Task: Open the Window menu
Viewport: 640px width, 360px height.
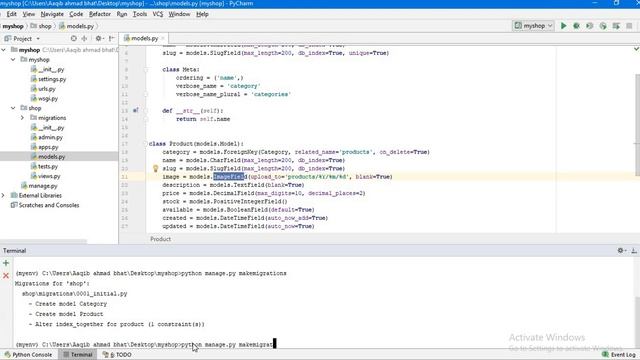Action: point(179,14)
